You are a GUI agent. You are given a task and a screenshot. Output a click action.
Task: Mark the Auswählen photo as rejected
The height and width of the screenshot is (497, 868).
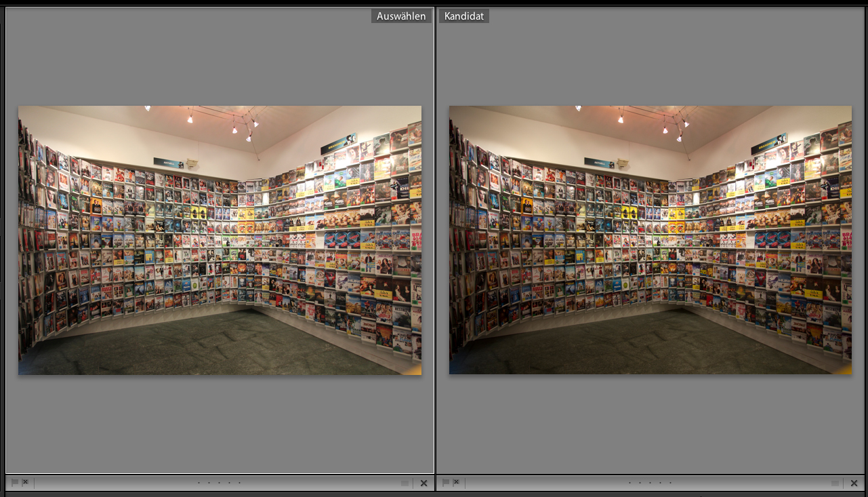(x=25, y=483)
